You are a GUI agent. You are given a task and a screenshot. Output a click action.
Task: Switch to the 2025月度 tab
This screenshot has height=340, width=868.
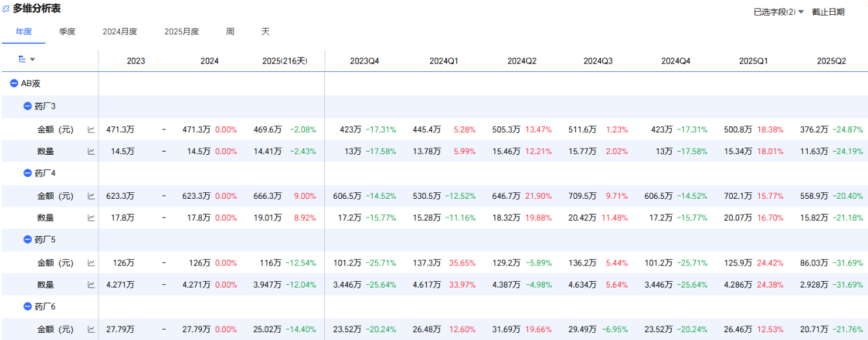[181, 32]
